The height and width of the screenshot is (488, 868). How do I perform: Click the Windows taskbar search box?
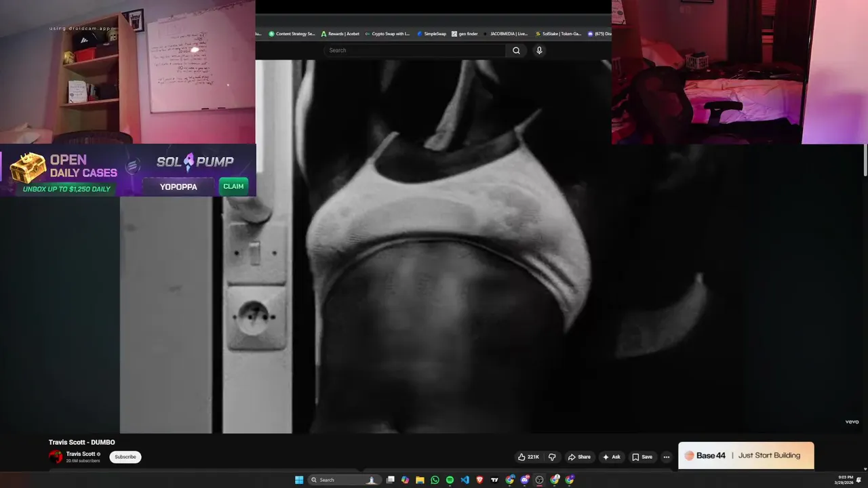click(344, 480)
